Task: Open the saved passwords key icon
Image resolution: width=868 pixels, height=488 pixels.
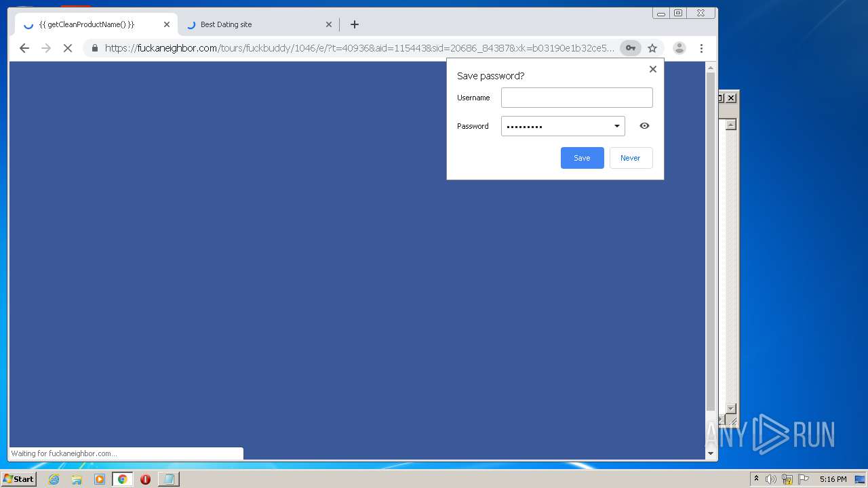Action: coord(631,48)
